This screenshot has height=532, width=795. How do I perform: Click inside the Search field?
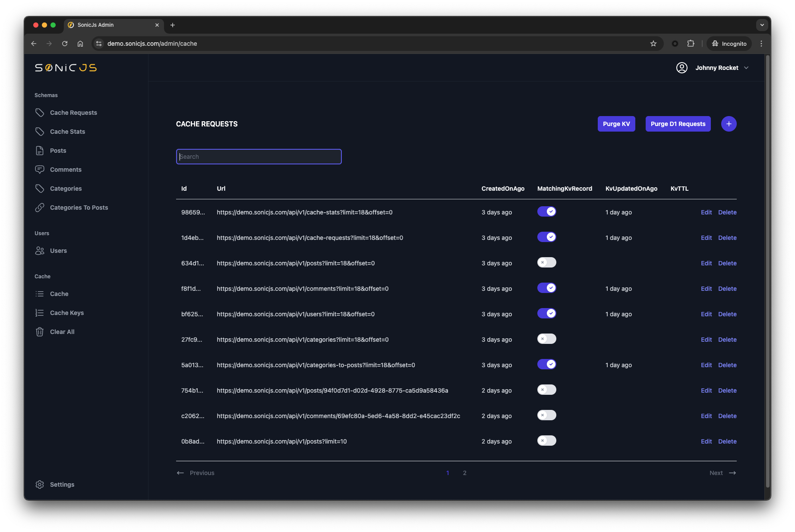[x=259, y=156]
